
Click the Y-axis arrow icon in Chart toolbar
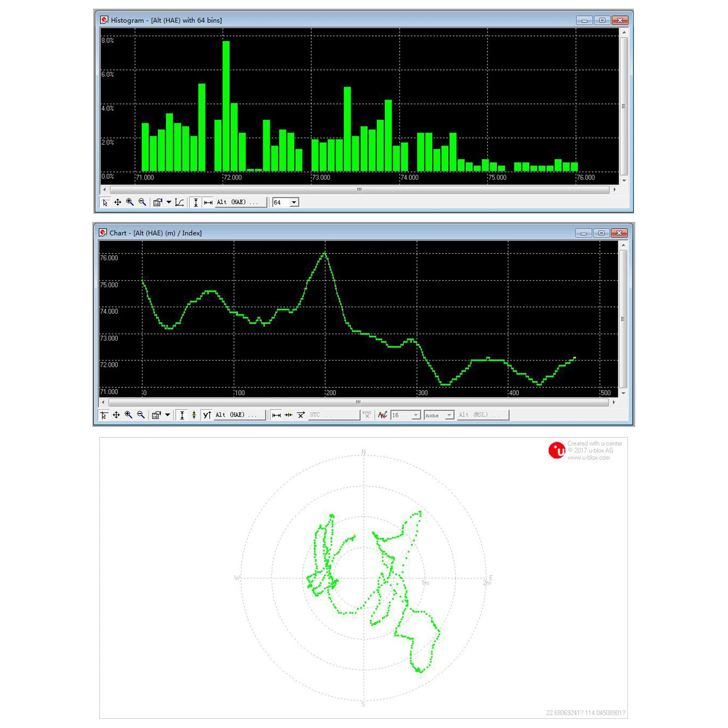click(x=207, y=415)
